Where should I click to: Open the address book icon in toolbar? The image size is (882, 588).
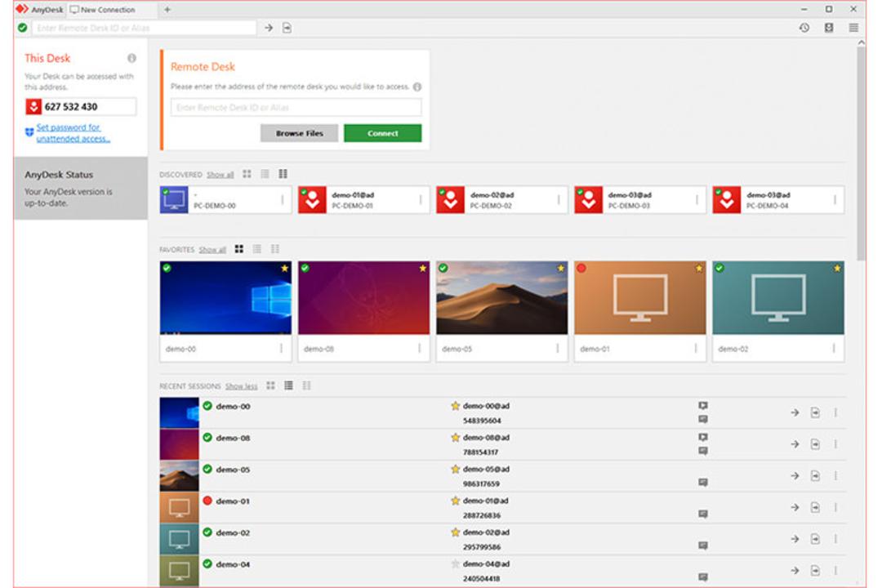pos(829,28)
